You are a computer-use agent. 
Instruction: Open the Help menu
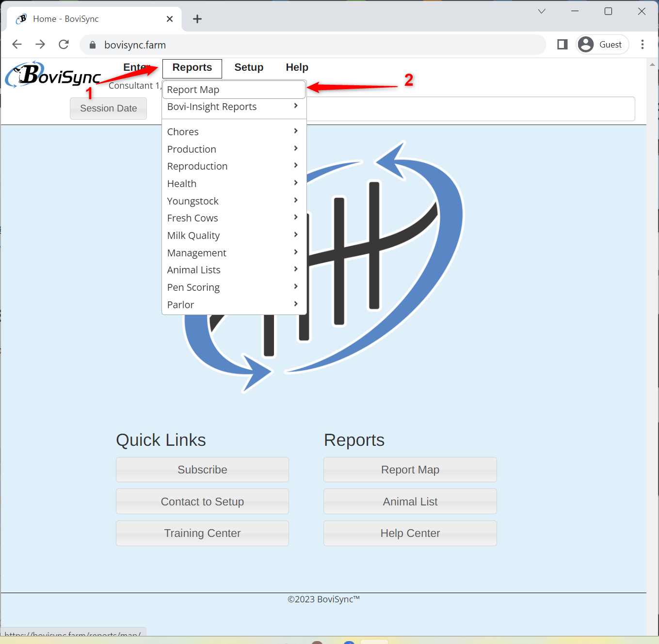pos(297,68)
